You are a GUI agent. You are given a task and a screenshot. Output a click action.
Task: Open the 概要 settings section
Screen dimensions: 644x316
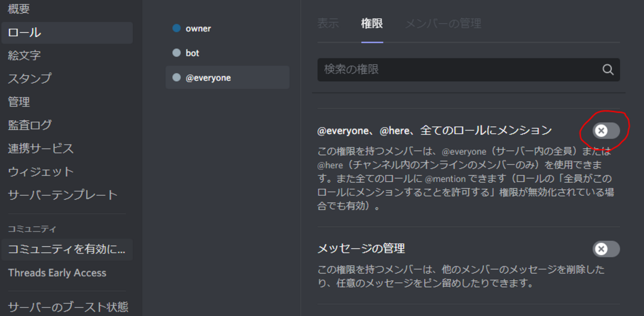[x=19, y=8]
